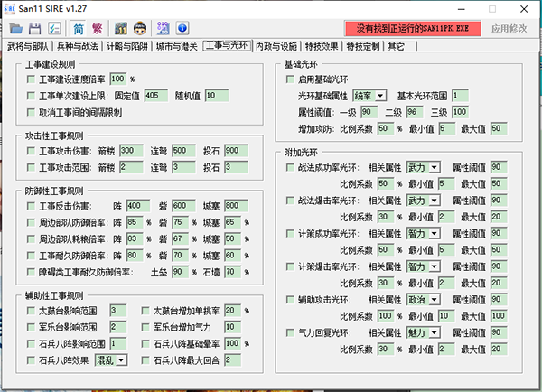Click the 应用修改 button
Viewport: 542px width, 392px height.
click(x=509, y=28)
